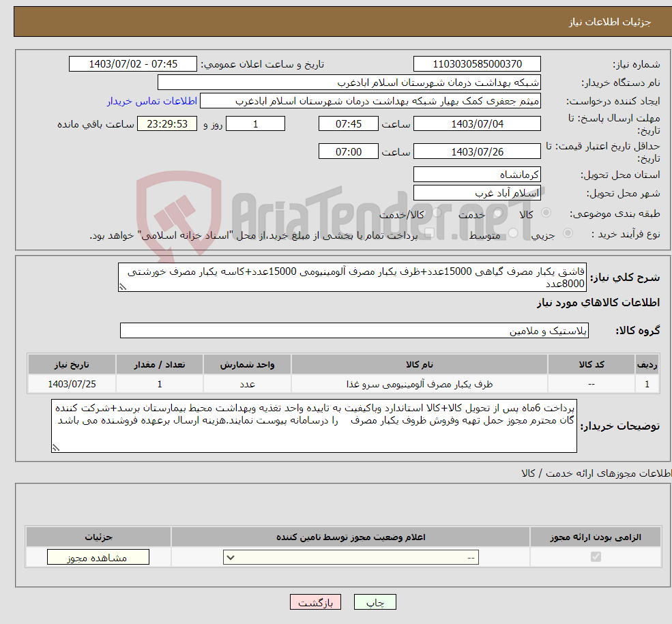This screenshot has height=624, width=672.
Task: Click the resize handle of buyer notes box
Action: coord(56,448)
